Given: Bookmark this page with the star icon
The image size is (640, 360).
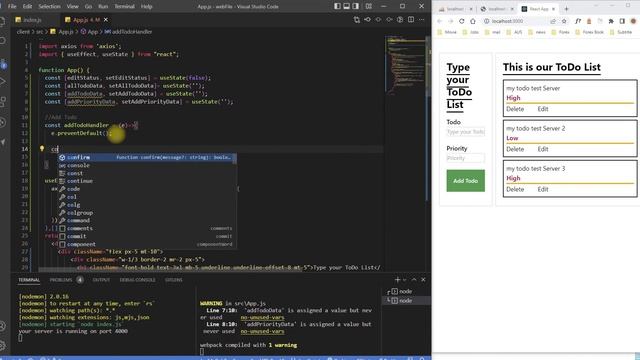Looking at the screenshot, I should 564,21.
